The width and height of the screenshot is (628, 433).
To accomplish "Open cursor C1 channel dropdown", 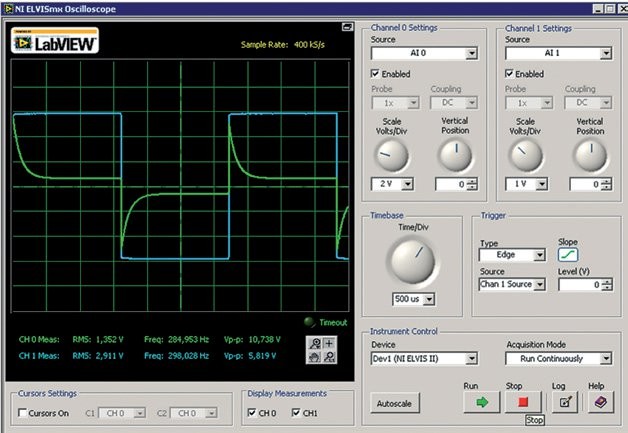I will [x=122, y=413].
